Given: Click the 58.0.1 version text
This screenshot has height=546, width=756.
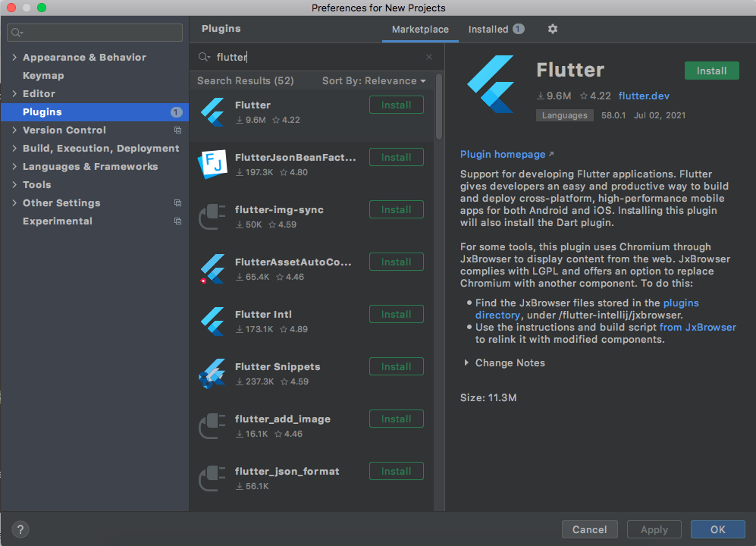Looking at the screenshot, I should pos(613,115).
